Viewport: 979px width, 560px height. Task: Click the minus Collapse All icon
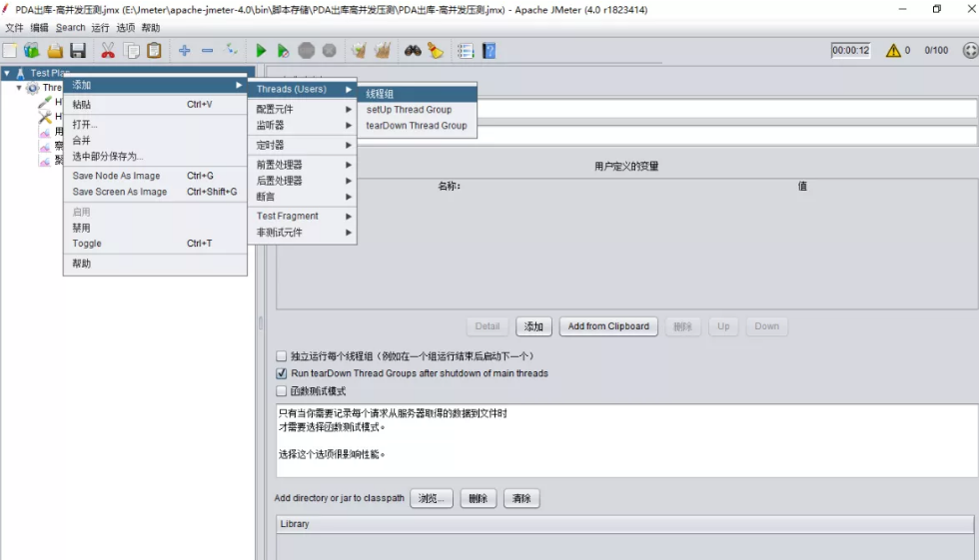coord(208,51)
